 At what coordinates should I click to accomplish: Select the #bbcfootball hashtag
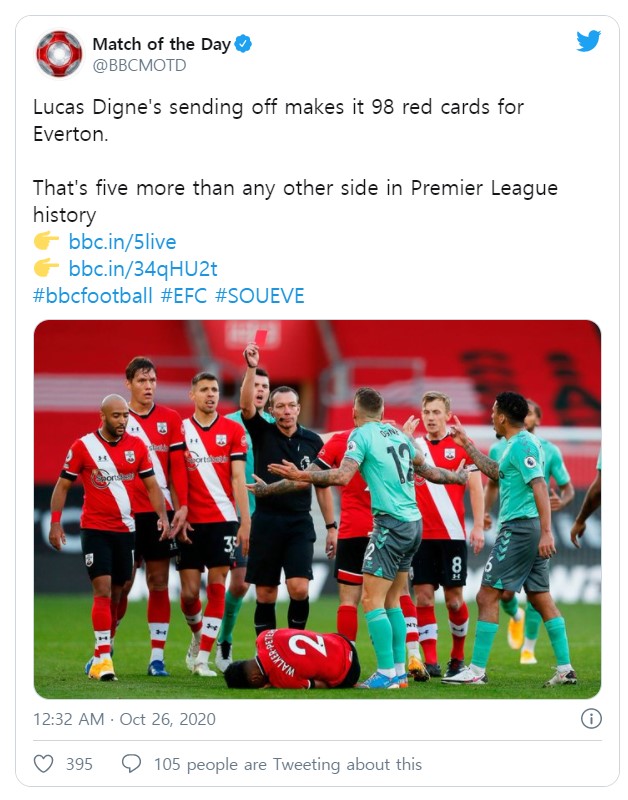[x=92, y=296]
